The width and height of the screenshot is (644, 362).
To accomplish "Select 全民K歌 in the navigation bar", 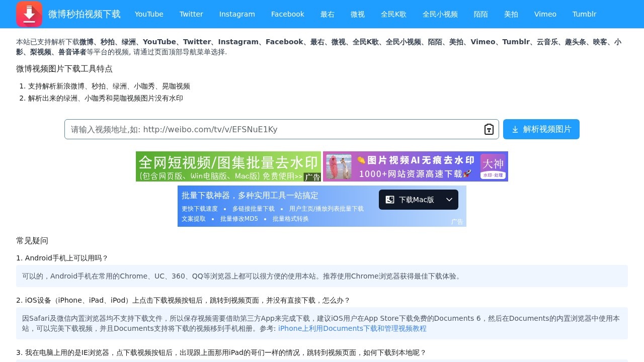I will click(394, 14).
